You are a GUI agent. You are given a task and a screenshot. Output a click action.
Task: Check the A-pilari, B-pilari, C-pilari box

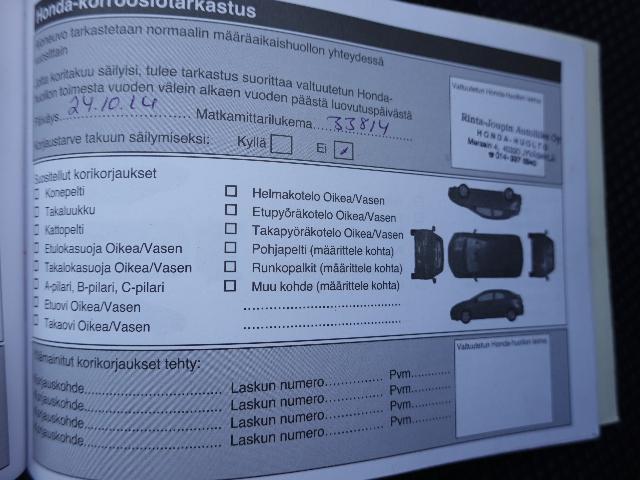37,285
